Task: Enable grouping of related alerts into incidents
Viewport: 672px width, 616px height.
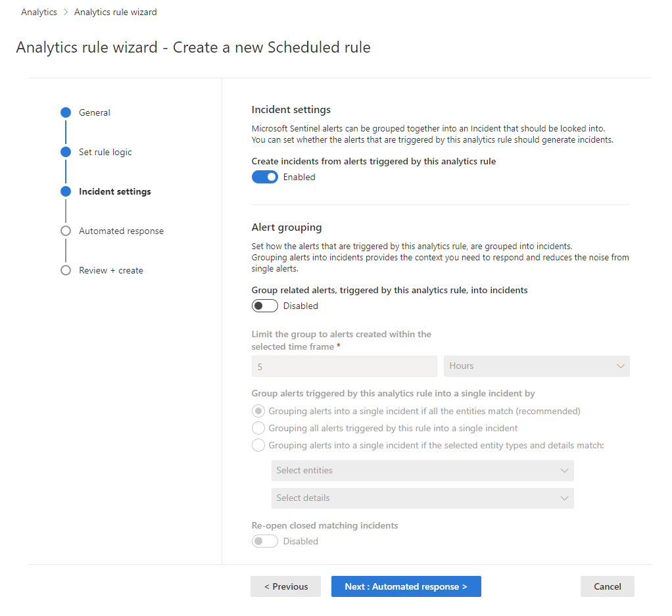Action: (x=264, y=306)
